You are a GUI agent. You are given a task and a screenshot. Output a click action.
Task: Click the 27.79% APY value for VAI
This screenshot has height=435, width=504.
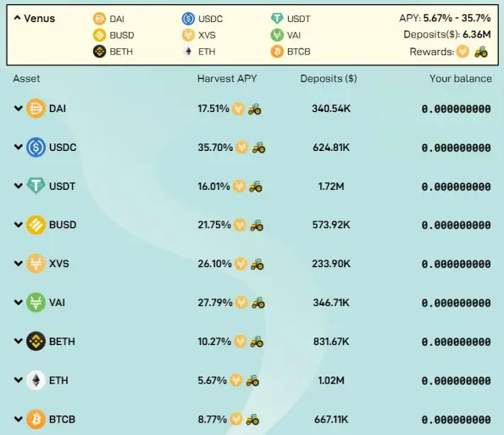pos(215,303)
